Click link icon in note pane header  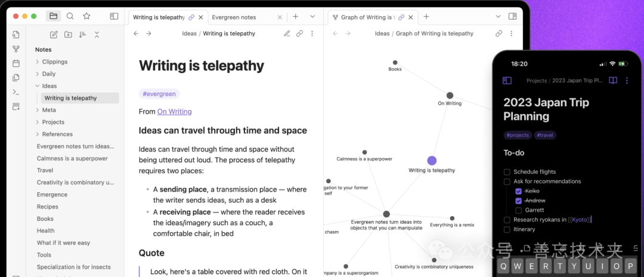tap(300, 33)
